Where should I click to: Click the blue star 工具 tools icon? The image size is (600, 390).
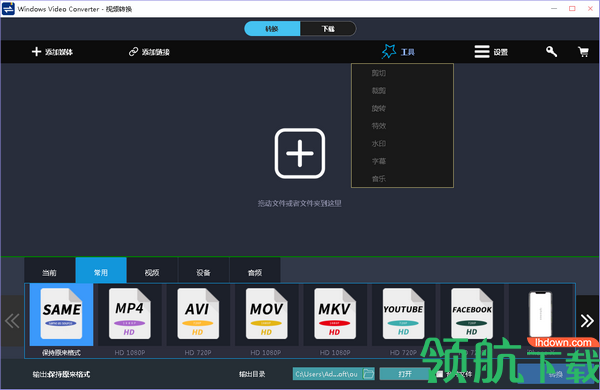tap(389, 51)
